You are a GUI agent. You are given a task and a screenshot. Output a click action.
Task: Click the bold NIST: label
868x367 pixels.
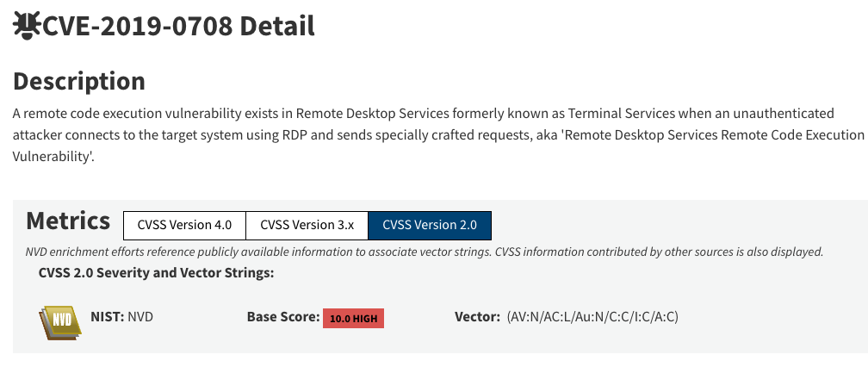tap(108, 317)
